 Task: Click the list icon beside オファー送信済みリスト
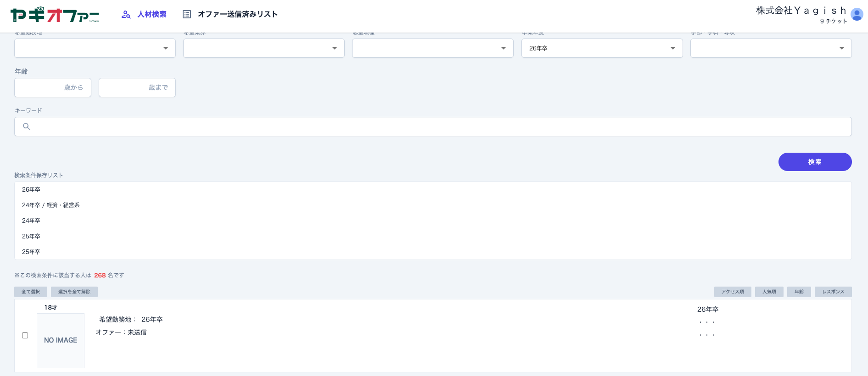tap(187, 14)
